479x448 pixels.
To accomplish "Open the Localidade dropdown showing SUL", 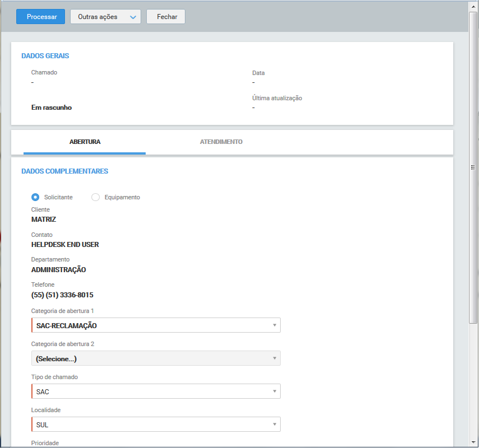I will [156, 424].
